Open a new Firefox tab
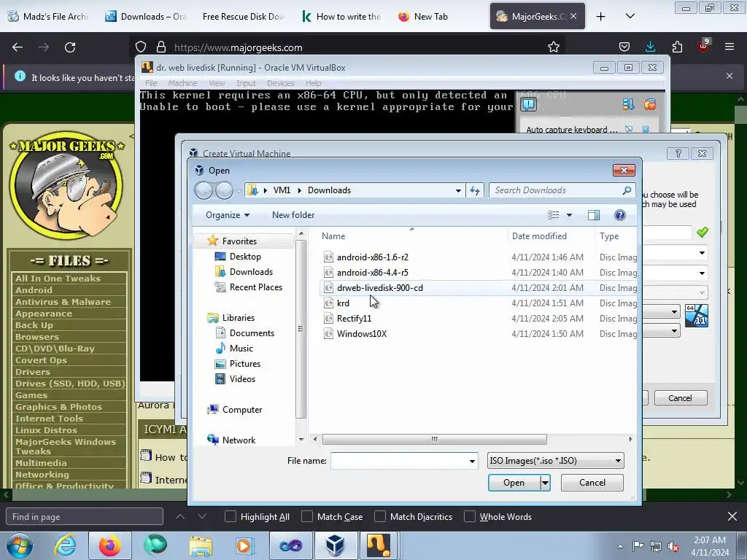The height and width of the screenshot is (560, 747). pyautogui.click(x=601, y=17)
